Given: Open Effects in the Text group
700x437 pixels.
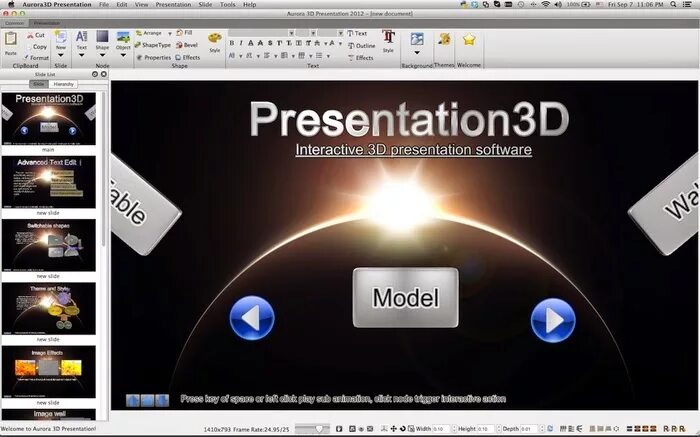Looking at the screenshot, I should (x=361, y=58).
